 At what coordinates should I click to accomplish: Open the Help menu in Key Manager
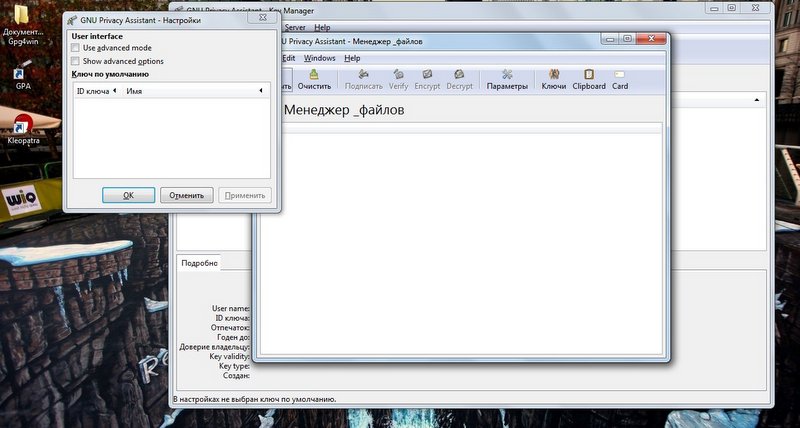(322, 28)
